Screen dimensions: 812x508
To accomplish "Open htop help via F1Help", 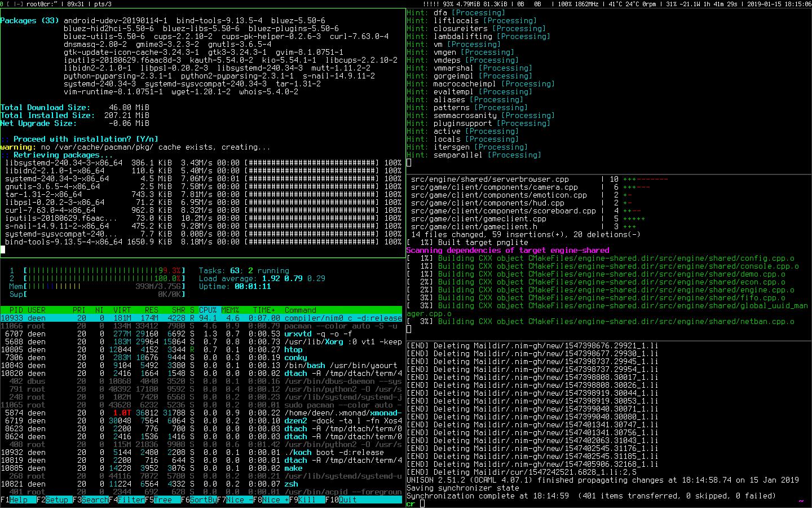I will point(15,500).
